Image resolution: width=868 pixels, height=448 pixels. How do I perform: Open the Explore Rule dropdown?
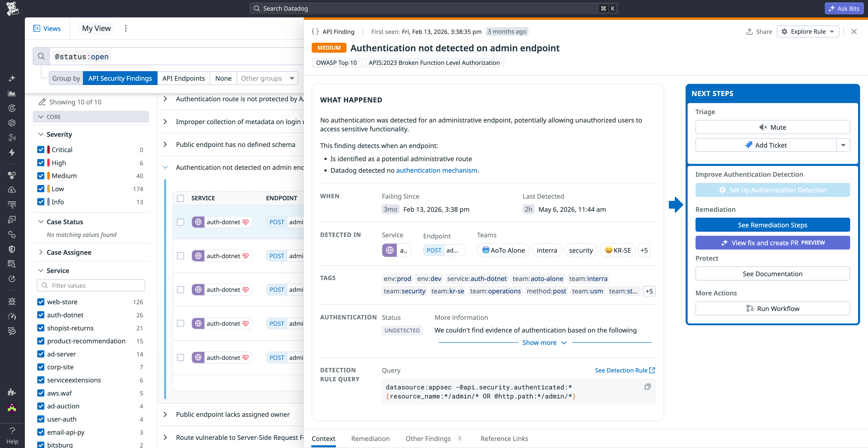point(808,31)
